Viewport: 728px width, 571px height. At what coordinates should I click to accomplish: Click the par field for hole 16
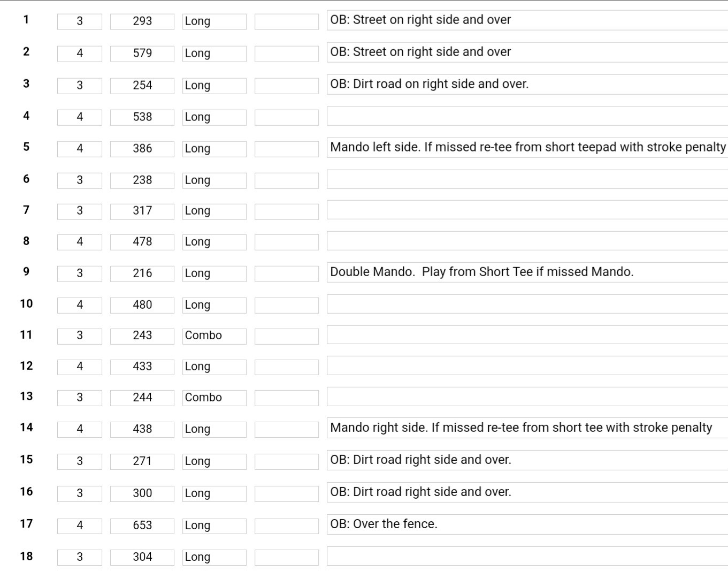[x=80, y=493]
